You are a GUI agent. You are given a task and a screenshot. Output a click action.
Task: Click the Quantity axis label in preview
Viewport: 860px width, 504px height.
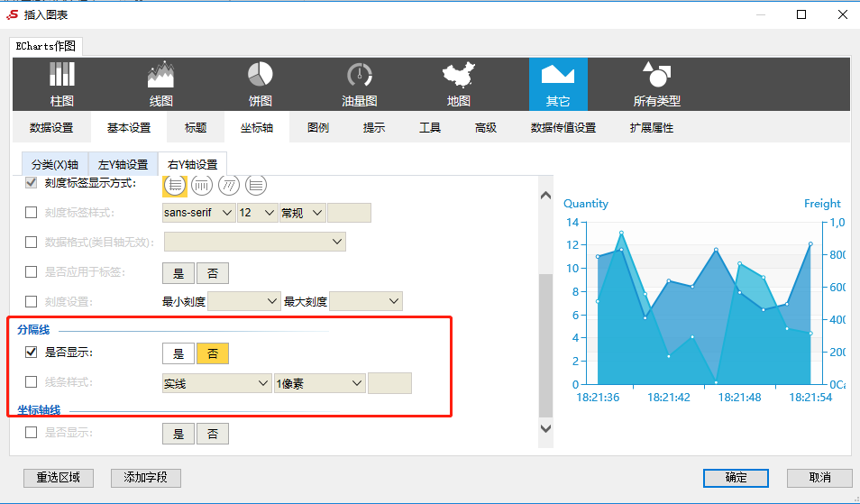586,204
